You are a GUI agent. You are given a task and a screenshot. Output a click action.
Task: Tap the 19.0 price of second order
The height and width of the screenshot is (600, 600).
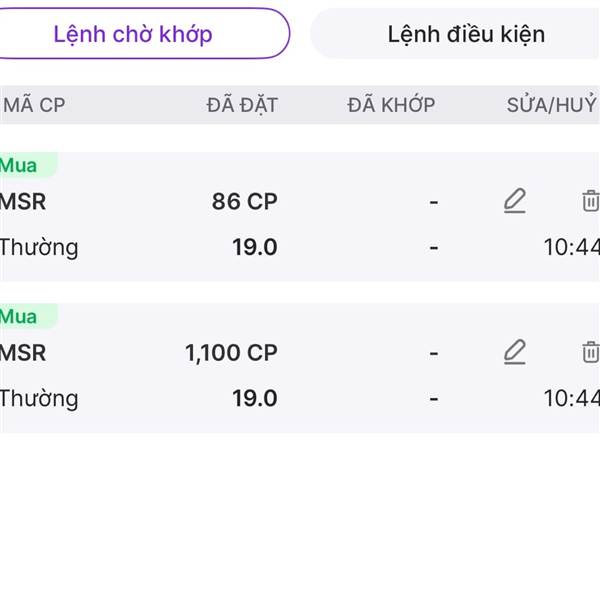[255, 398]
